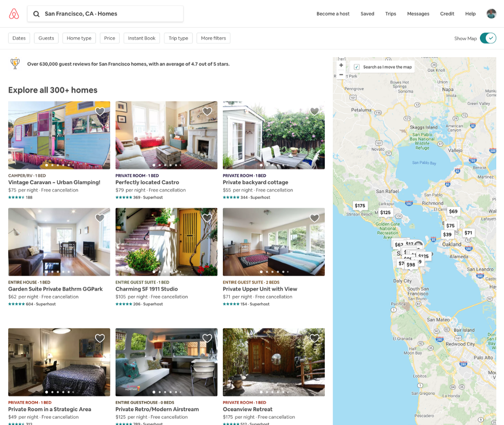
Task: Go to Trips in top navigation
Action: pyautogui.click(x=390, y=14)
